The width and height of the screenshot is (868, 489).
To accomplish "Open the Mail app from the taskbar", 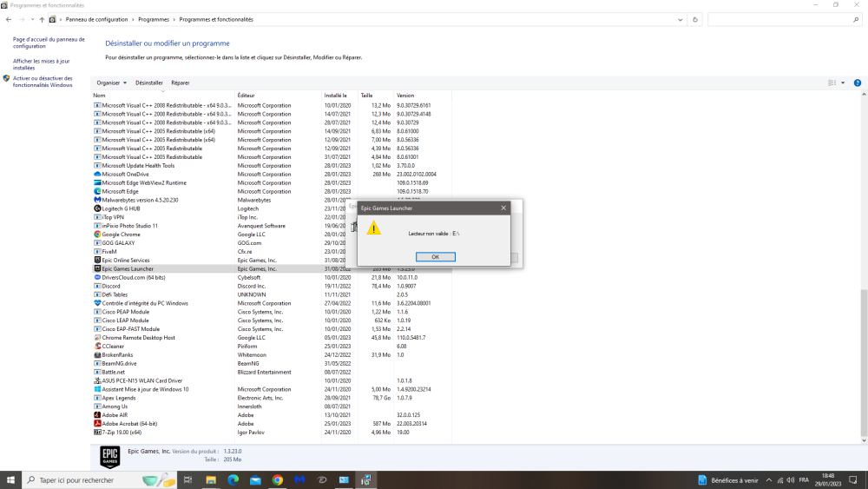I will click(x=255, y=480).
